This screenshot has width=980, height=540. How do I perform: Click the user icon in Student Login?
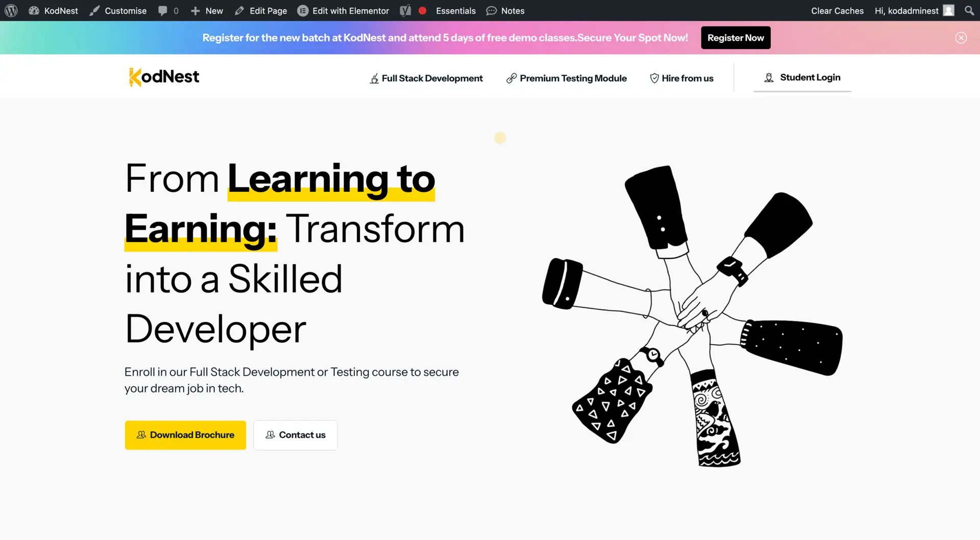pyautogui.click(x=769, y=78)
